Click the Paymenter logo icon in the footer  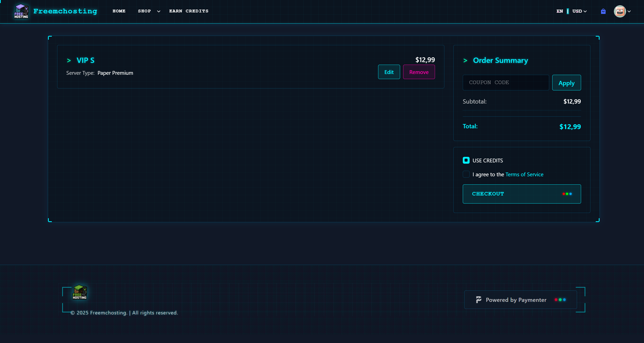pyautogui.click(x=478, y=300)
